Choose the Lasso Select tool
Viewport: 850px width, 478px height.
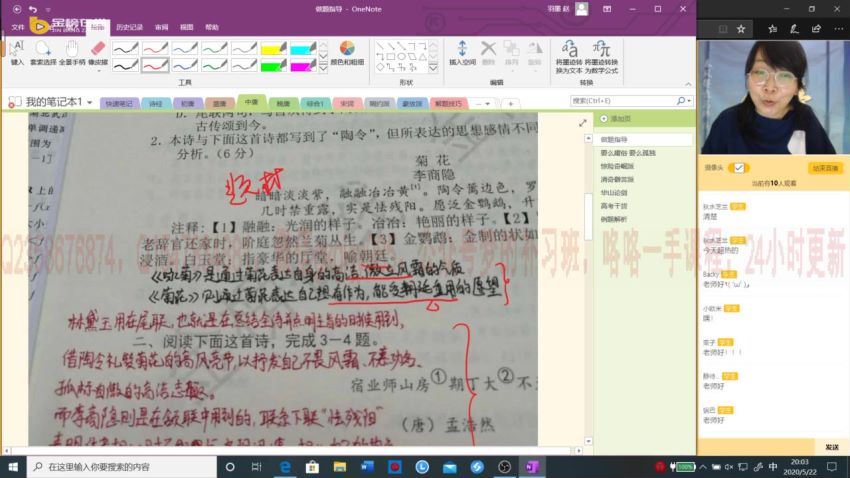(43, 53)
